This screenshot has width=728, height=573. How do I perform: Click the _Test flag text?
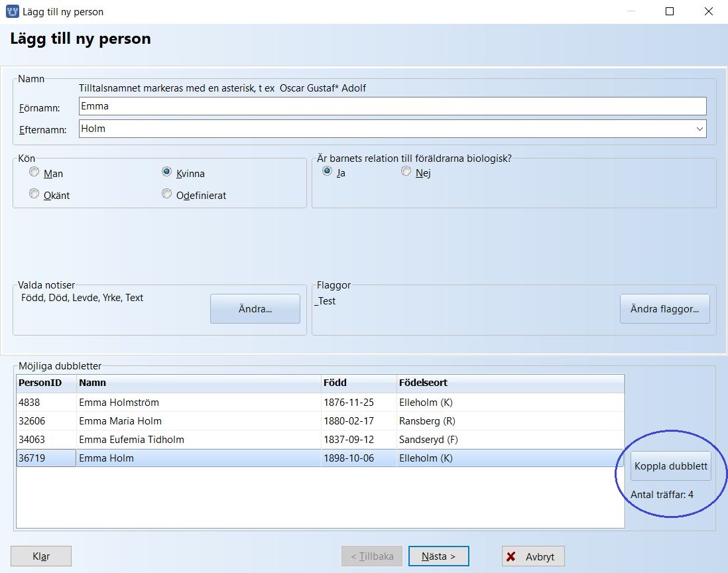tap(326, 301)
